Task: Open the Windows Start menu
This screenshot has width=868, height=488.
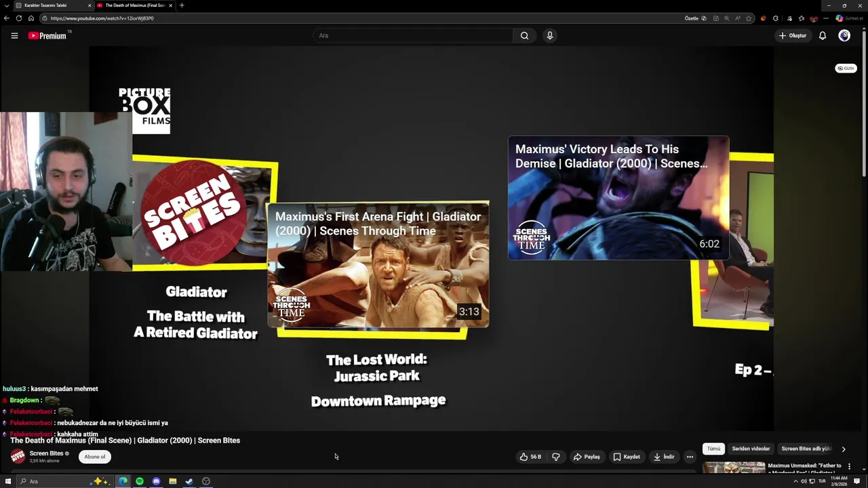Action: 8,481
